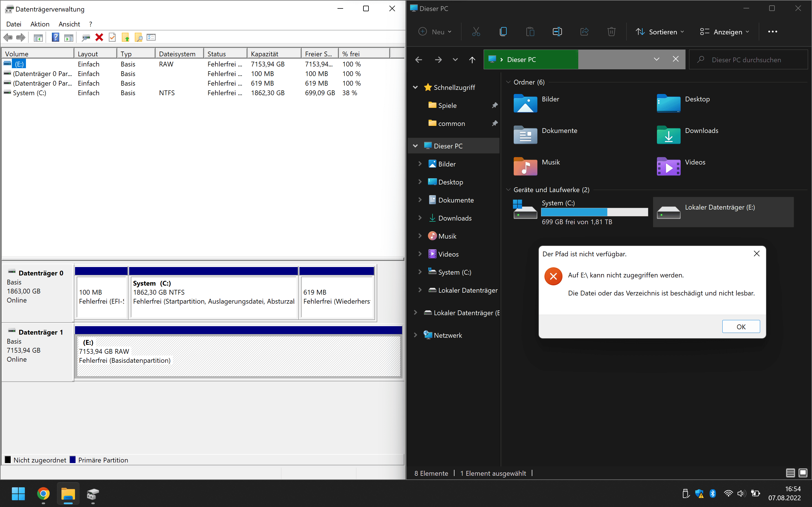Click the Up arrow navigation icon in Explorer
Screen dimensions: 812x507
(472, 60)
